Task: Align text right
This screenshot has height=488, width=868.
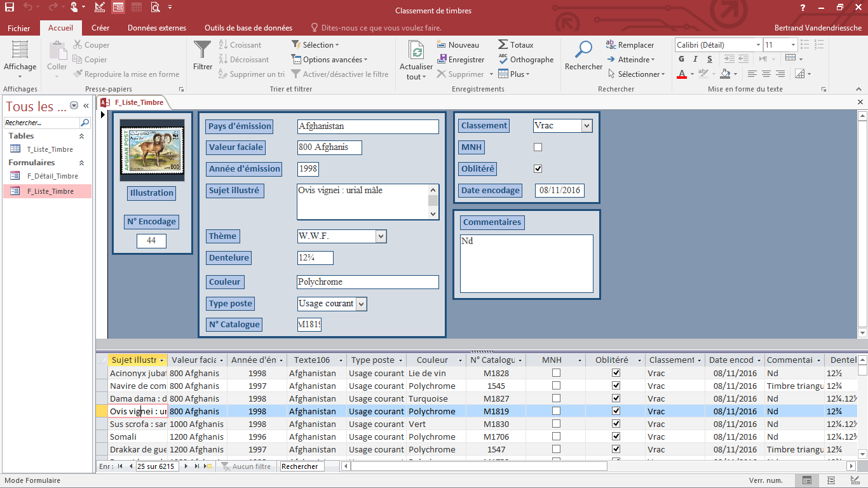Action: tap(780, 74)
